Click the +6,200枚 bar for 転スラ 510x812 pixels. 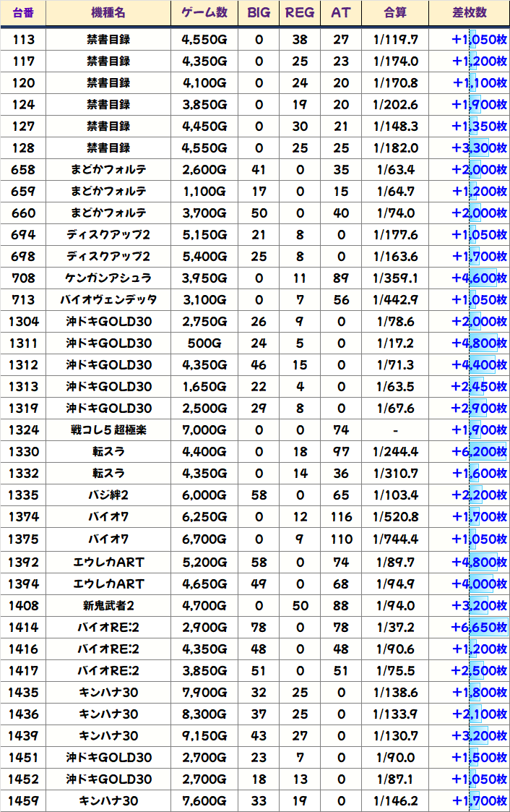[x=479, y=452]
